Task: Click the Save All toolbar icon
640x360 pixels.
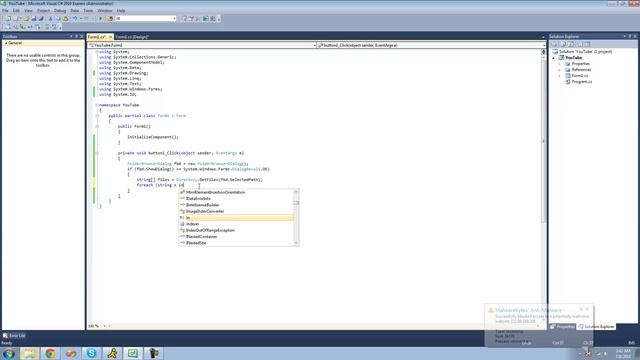Action: (41, 19)
